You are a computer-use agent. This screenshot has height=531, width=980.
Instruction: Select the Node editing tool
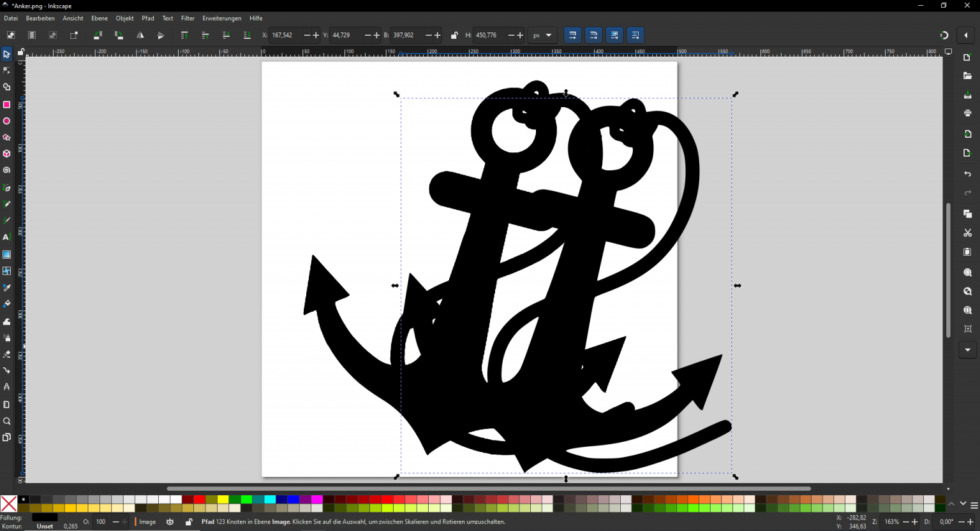point(7,70)
